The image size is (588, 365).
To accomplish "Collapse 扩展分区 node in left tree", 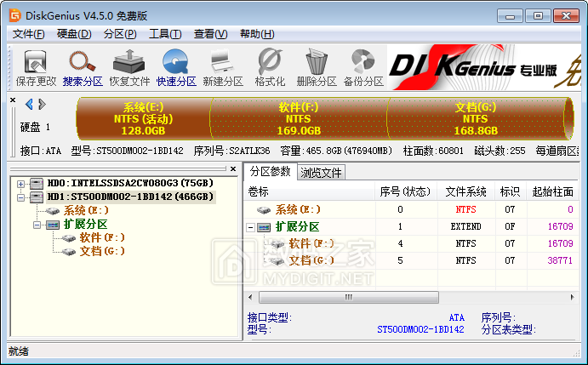I will pos(37,225).
